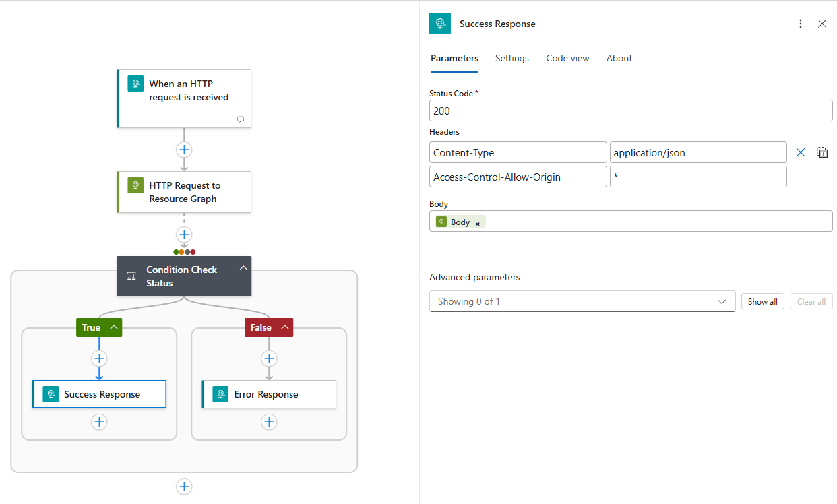Click the comment icon on HTTP trigger card

(x=241, y=119)
